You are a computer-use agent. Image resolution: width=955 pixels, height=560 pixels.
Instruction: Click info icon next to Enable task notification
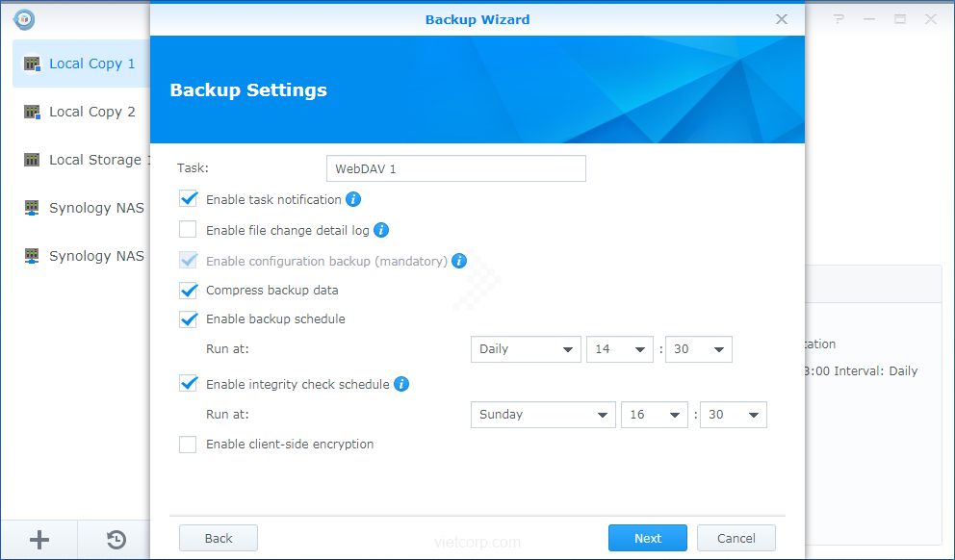point(353,199)
